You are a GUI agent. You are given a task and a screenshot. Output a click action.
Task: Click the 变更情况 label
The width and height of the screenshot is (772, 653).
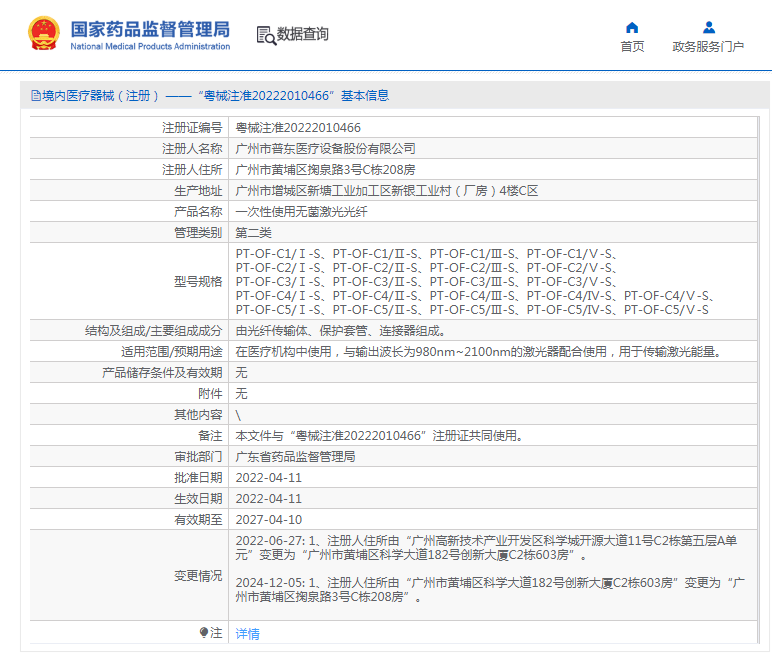click(198, 576)
